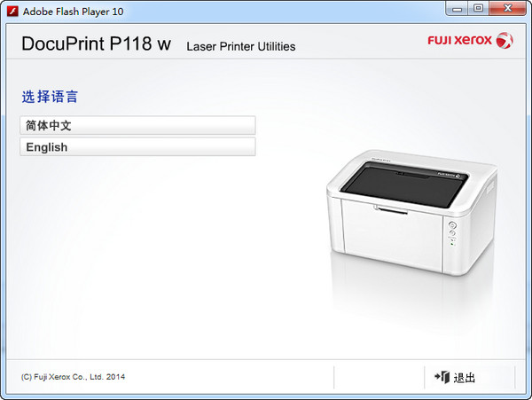Click the exit door arrow icon
The height and width of the screenshot is (400, 532).
click(x=442, y=377)
